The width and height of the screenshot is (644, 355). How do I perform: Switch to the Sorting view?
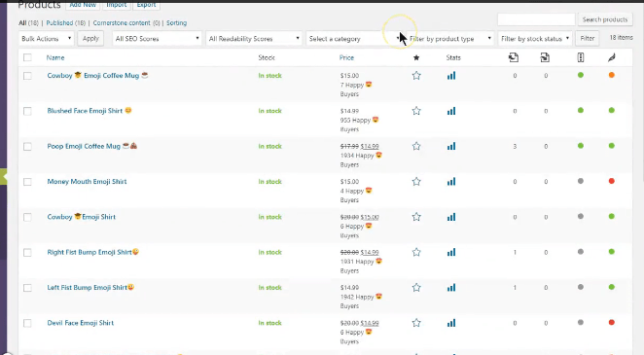point(177,23)
